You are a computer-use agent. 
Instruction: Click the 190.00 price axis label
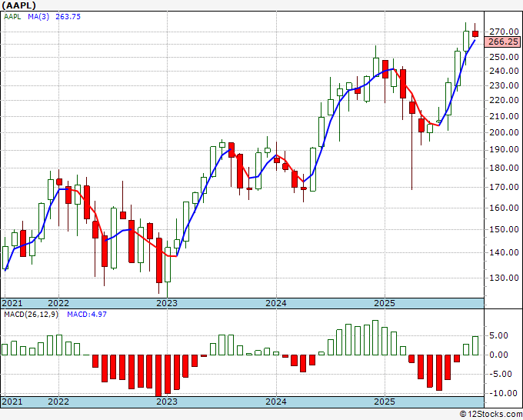[504, 150]
